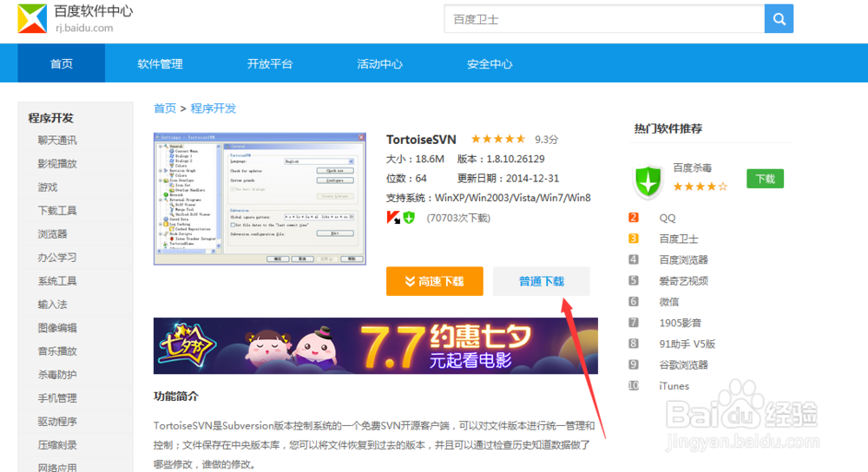Open the TortoiseSVN settings screenshot thumbnail
Screen dimensions: 868x472
coord(260,199)
